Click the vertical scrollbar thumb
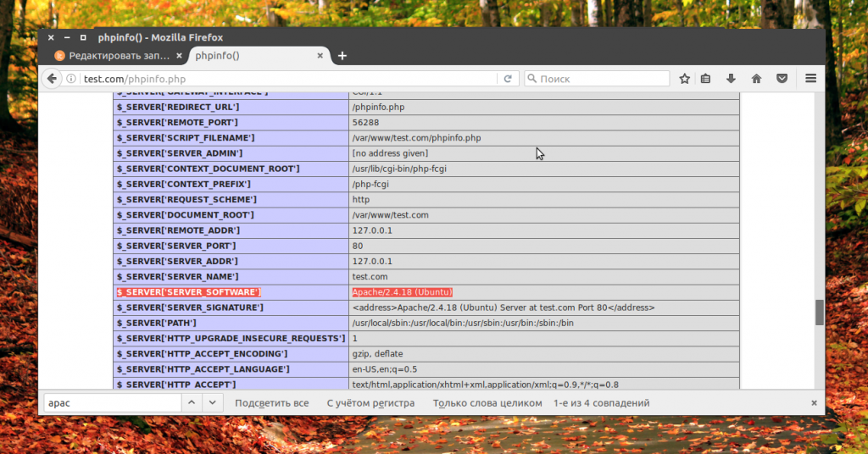The height and width of the screenshot is (454, 868). pos(819,312)
